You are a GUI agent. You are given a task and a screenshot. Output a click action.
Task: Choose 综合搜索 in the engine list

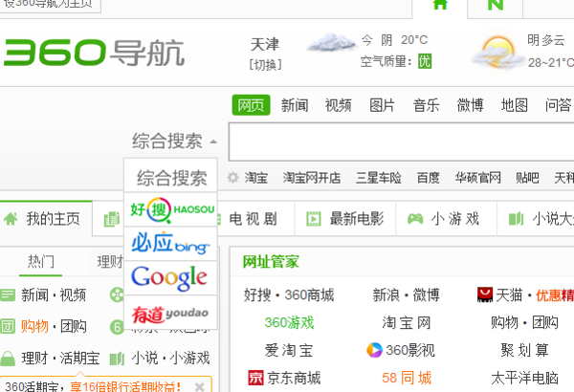click(x=171, y=178)
